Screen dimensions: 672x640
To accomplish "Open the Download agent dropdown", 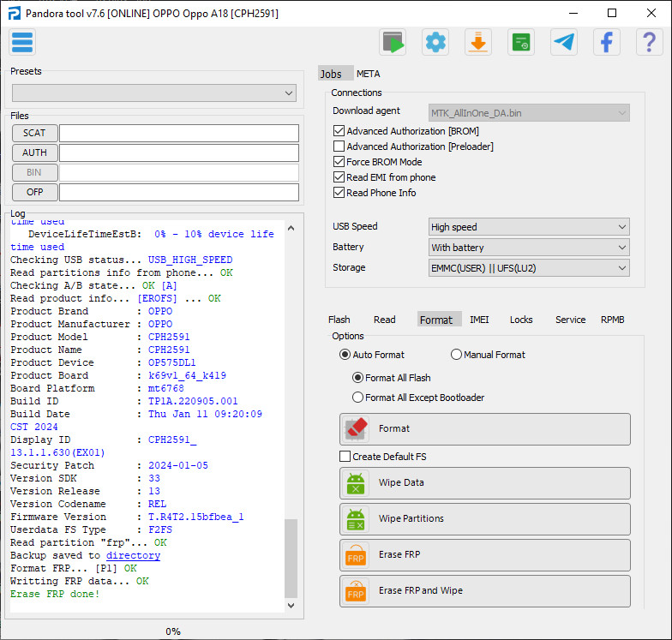I will click(x=529, y=113).
